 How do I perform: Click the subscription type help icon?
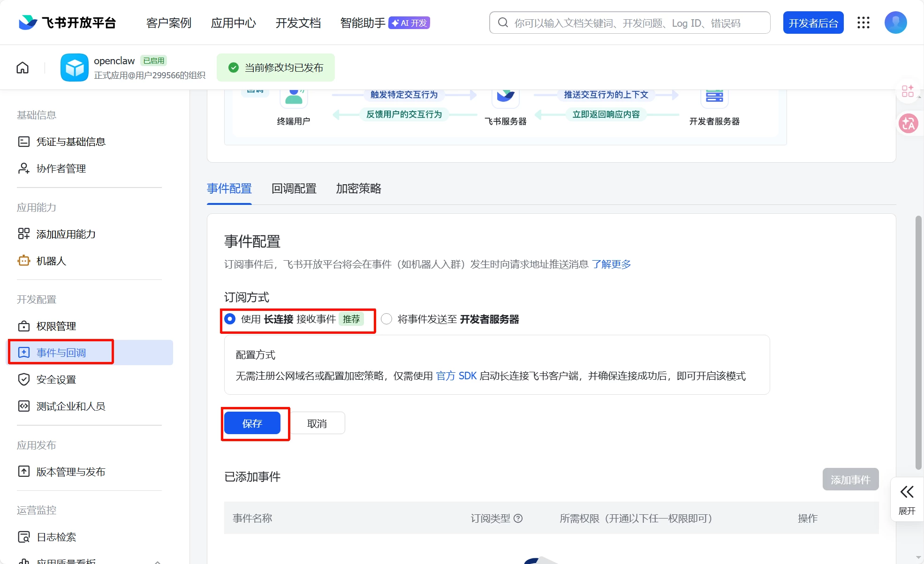518,518
